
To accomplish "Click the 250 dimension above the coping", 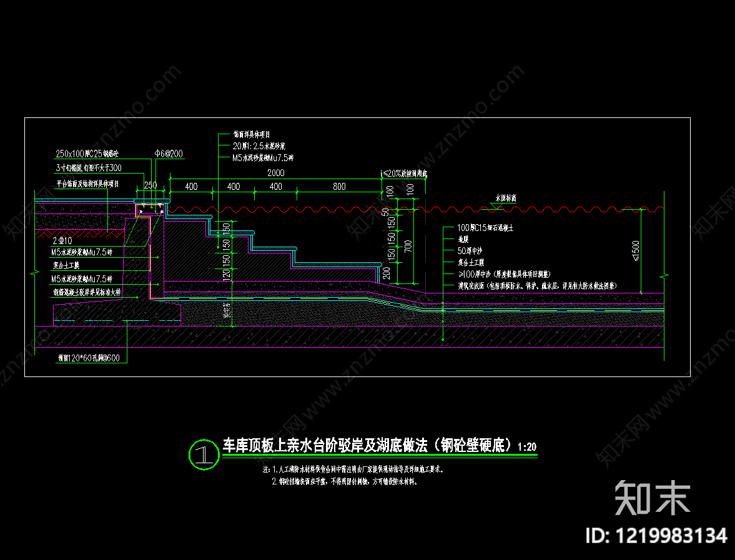I will (x=150, y=185).
